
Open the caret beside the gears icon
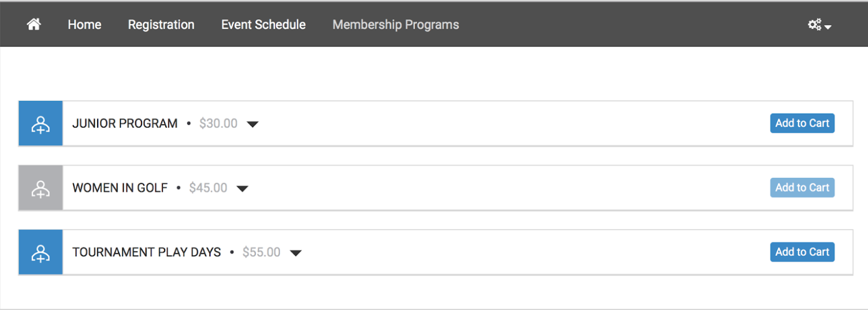[828, 27]
